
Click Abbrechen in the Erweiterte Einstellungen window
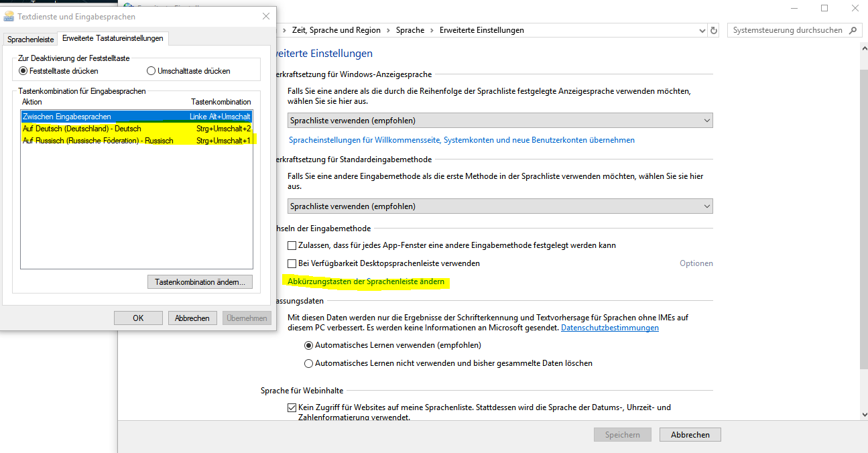[690, 435]
